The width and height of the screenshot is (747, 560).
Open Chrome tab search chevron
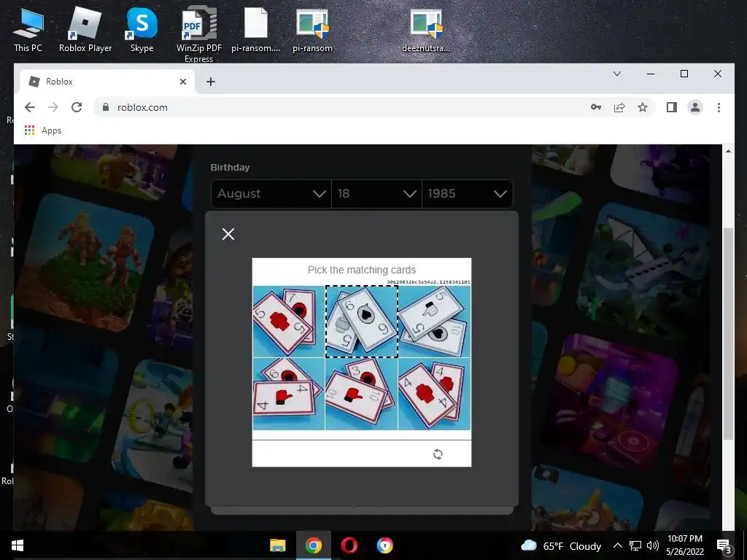617,74
